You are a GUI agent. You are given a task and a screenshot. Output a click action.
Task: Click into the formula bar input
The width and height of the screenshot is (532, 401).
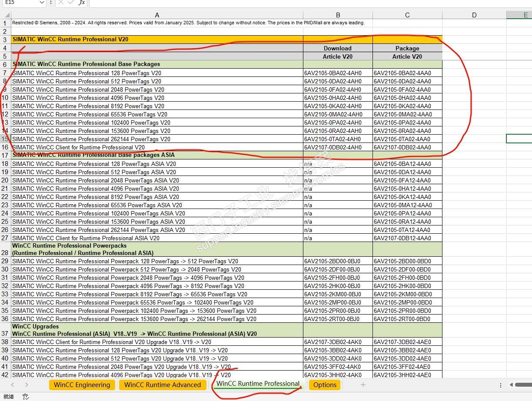click(x=310, y=3)
